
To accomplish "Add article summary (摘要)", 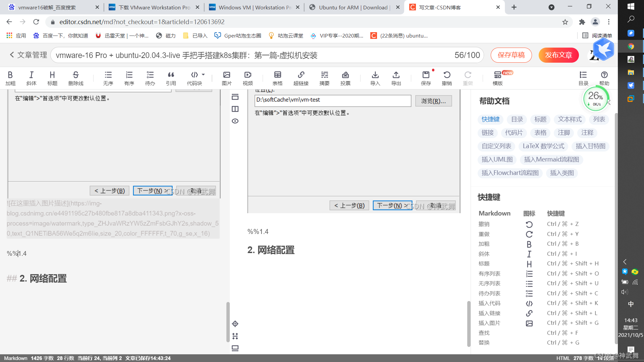I will coord(324,78).
